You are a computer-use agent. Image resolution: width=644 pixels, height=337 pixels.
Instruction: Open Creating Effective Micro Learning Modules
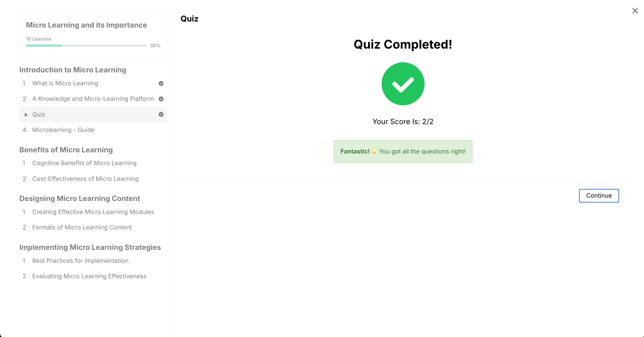tap(93, 212)
